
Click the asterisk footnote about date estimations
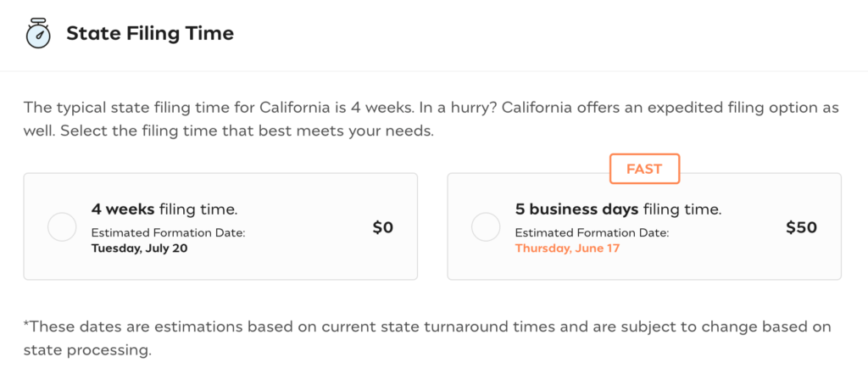[427, 338]
